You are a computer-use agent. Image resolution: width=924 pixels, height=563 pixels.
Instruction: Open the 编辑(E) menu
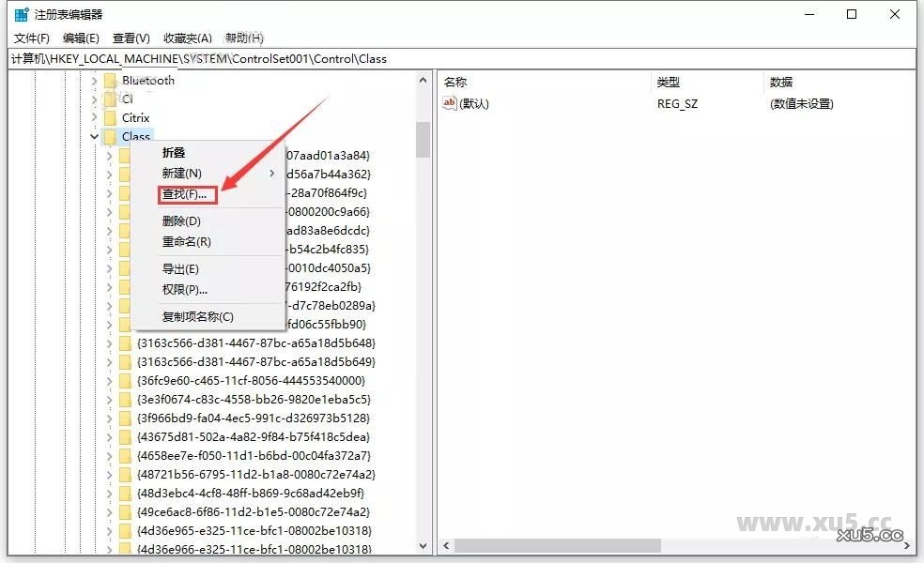click(x=80, y=38)
